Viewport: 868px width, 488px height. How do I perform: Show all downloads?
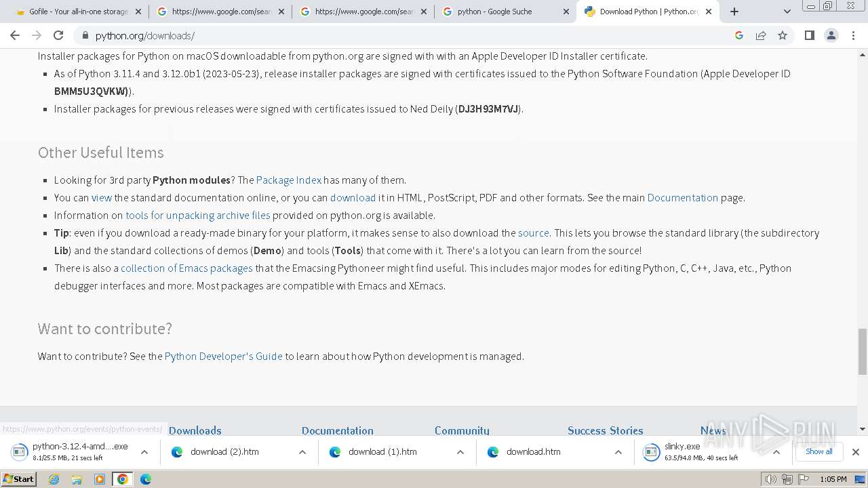click(818, 451)
